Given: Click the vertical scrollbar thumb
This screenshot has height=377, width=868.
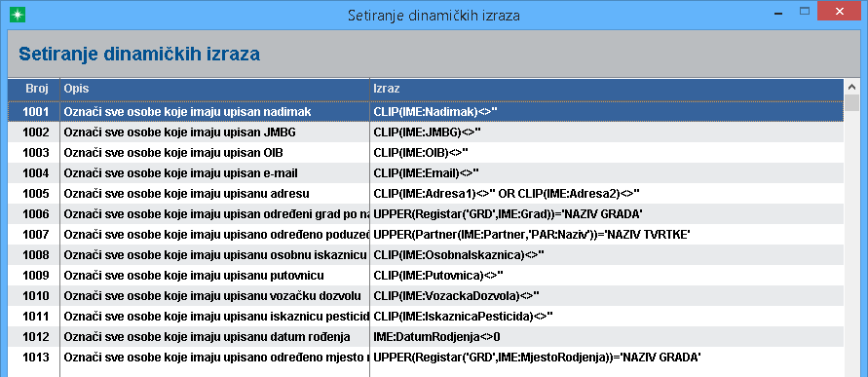Looking at the screenshot, I should point(851,103).
